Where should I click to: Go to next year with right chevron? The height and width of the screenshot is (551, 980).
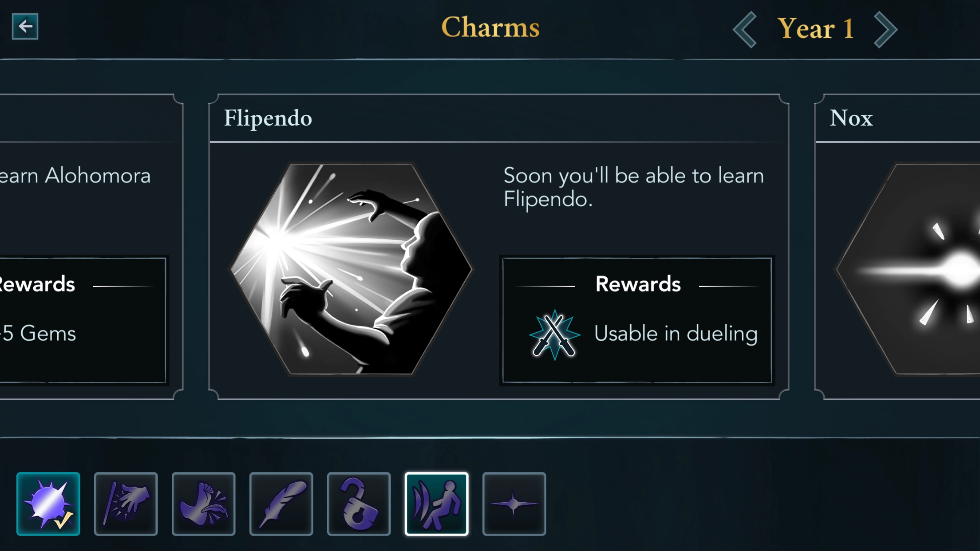point(885,29)
